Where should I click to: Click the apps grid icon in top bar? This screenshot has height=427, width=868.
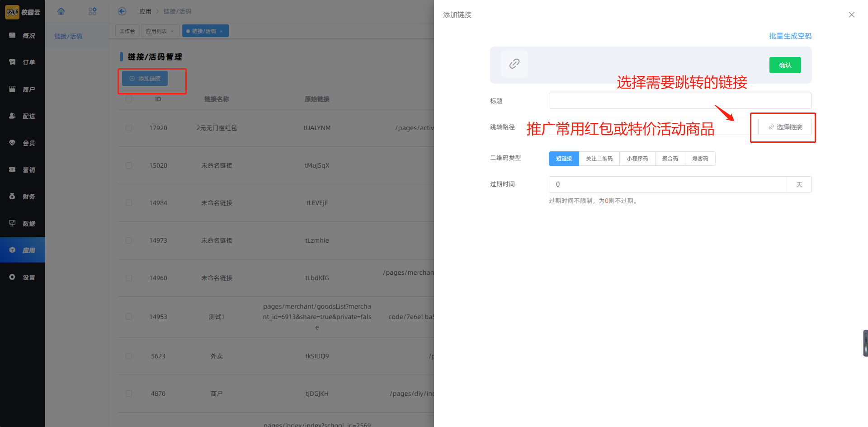click(93, 11)
